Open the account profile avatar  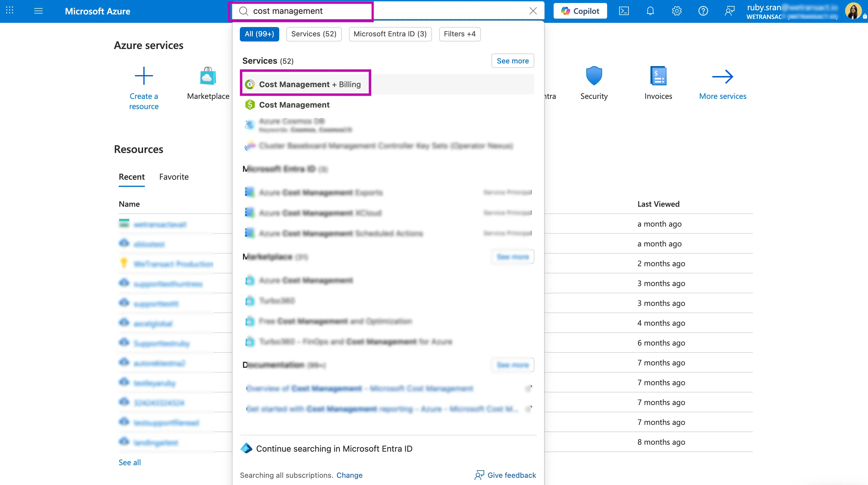pos(853,11)
